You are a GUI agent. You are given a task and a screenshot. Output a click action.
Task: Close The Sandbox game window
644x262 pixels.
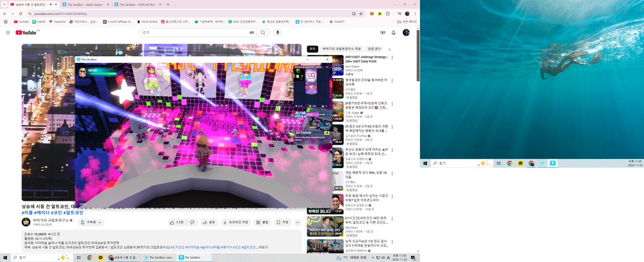click(x=327, y=59)
